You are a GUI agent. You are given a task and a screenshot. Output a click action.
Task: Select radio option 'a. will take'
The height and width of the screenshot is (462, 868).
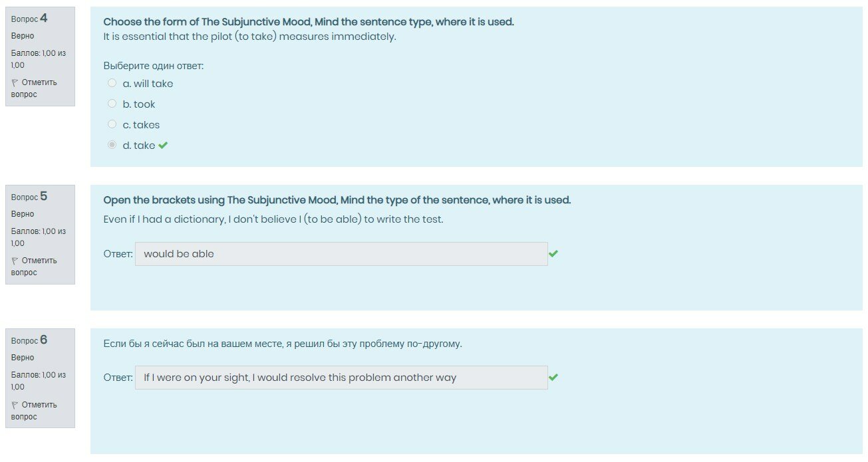tap(112, 83)
